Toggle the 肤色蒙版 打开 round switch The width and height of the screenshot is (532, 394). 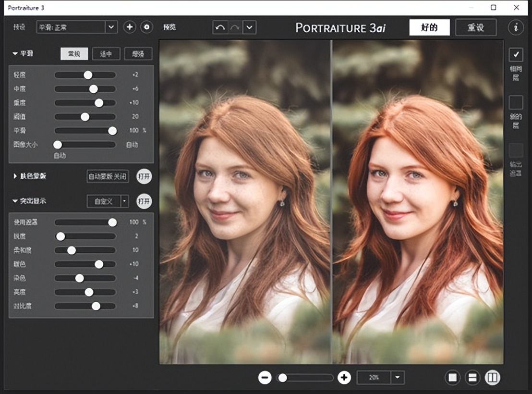tap(144, 176)
